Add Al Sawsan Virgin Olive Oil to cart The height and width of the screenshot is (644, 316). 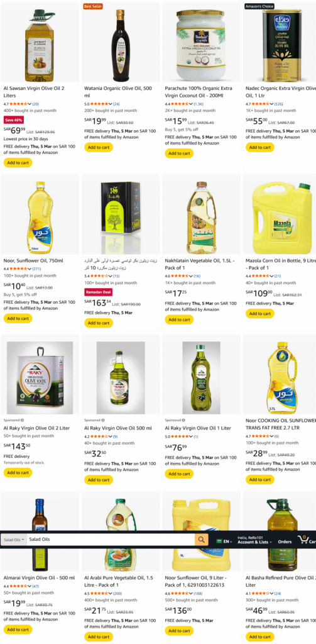tap(18, 163)
